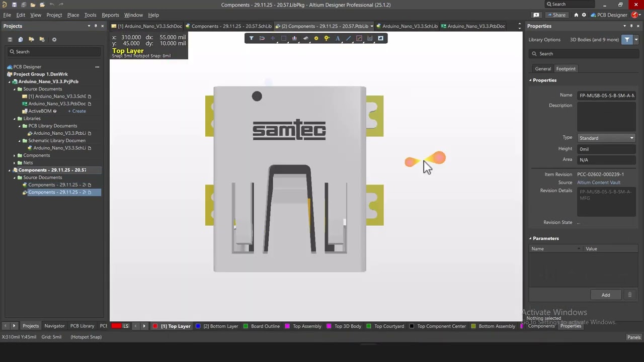Switch to the Arduino_Nano_V3.3.SchDoc tab
This screenshot has width=644, height=362.
[x=146, y=26]
